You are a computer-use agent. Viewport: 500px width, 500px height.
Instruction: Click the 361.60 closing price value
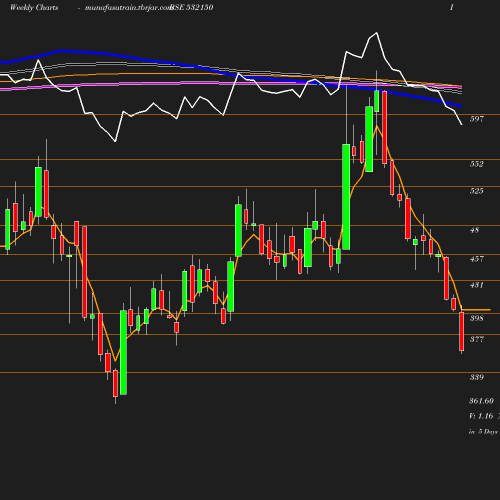click(481, 401)
